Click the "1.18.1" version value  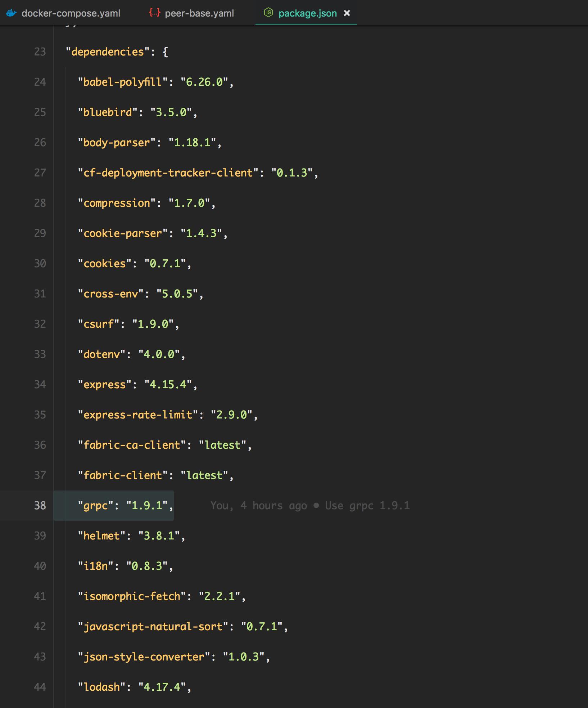[193, 143]
